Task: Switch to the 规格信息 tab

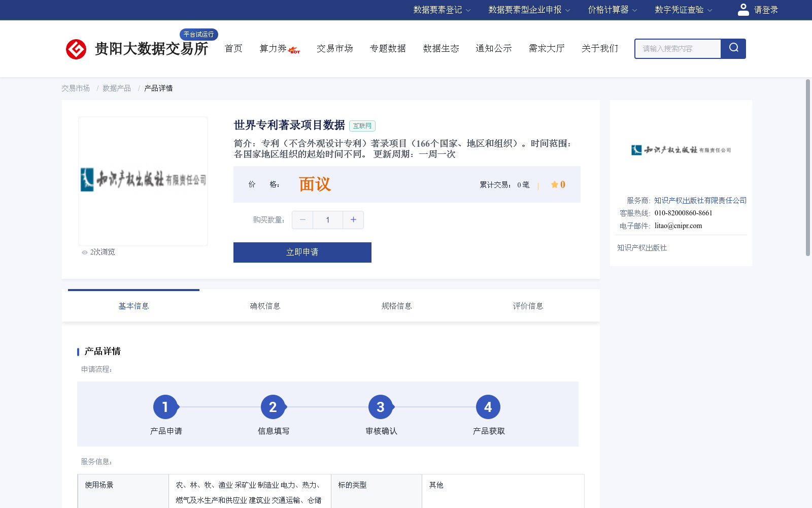Action: (x=396, y=306)
